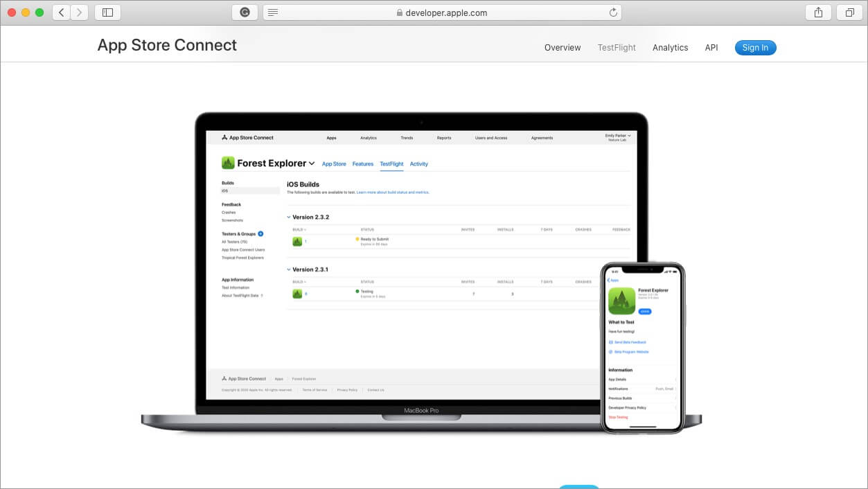Open the Overview tab
Image resolution: width=868 pixels, height=489 pixels.
pos(563,48)
